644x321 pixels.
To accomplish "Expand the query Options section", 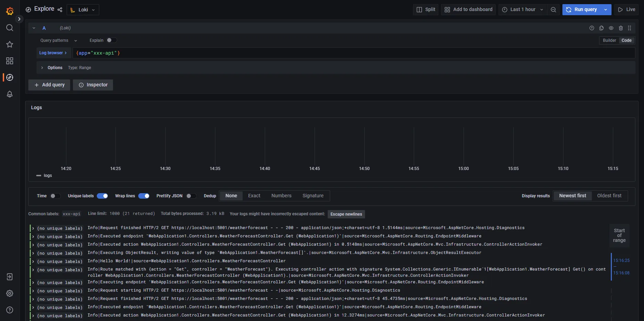I will (52, 68).
